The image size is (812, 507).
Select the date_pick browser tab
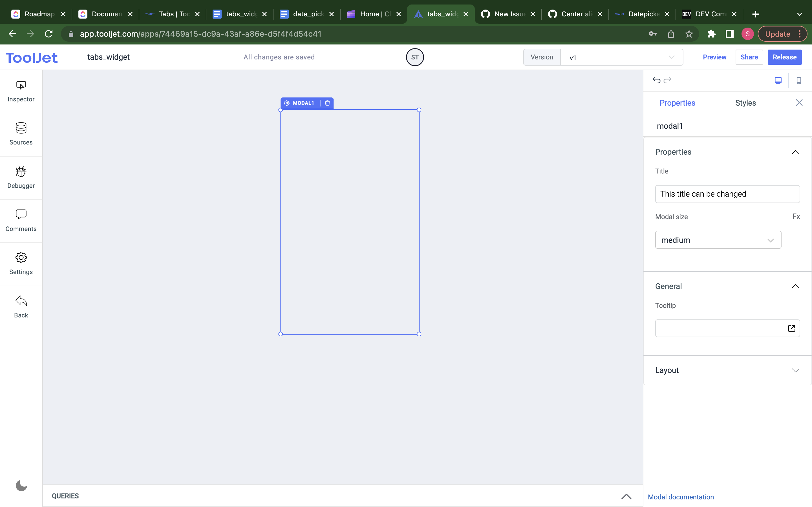pyautogui.click(x=306, y=14)
